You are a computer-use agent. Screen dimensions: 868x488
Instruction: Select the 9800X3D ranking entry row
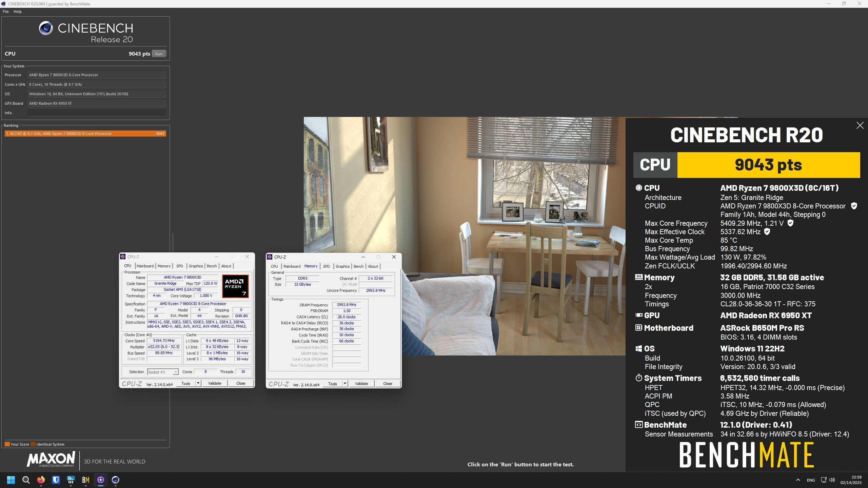pos(85,134)
